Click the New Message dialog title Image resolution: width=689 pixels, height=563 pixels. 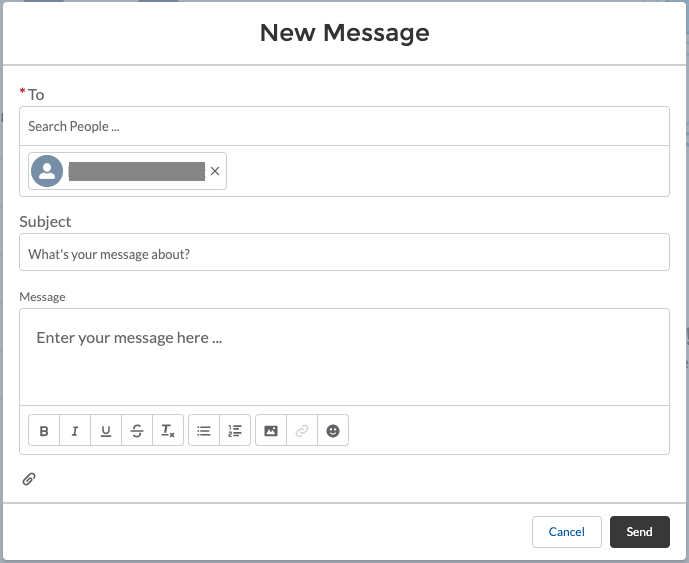coord(344,33)
